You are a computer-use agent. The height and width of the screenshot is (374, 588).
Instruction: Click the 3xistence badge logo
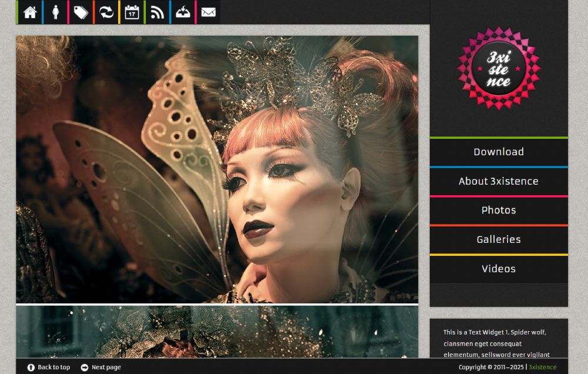[499, 68]
